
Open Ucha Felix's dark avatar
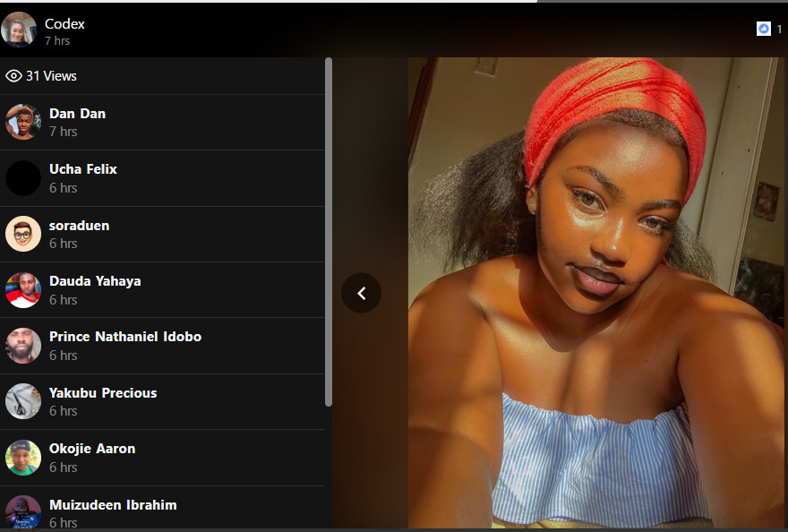(x=23, y=178)
